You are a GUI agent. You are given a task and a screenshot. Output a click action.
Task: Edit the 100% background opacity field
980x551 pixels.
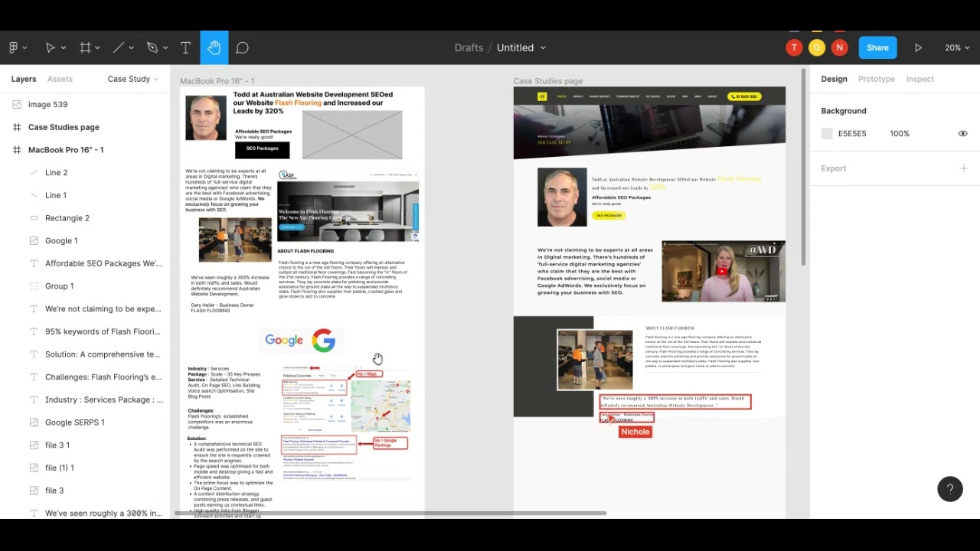(x=900, y=134)
